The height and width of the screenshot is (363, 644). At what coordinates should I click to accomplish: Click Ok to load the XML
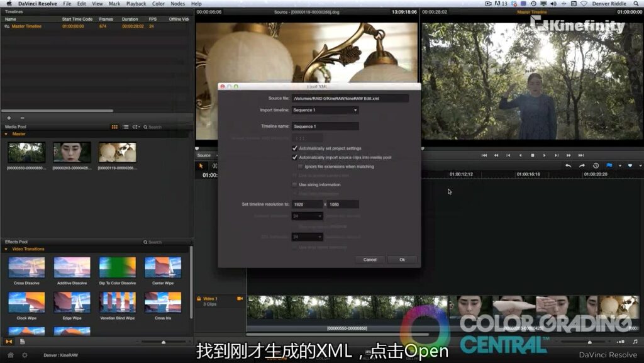tap(402, 259)
